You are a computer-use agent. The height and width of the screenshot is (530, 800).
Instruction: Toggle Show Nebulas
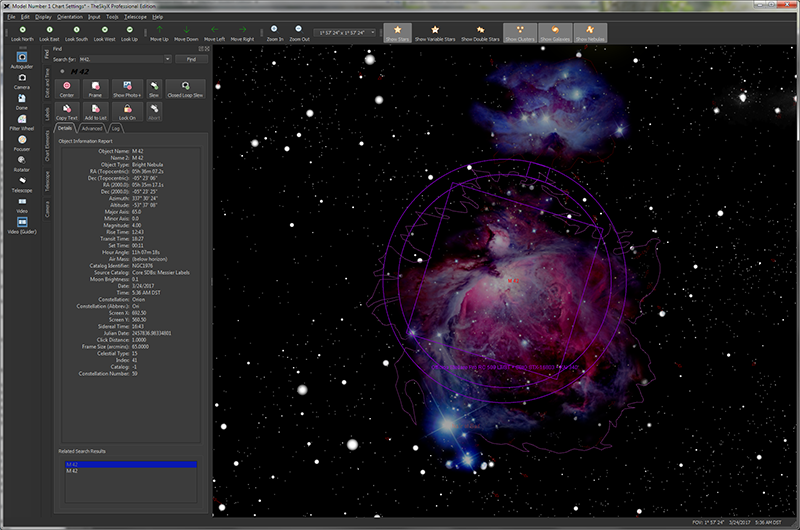click(590, 33)
